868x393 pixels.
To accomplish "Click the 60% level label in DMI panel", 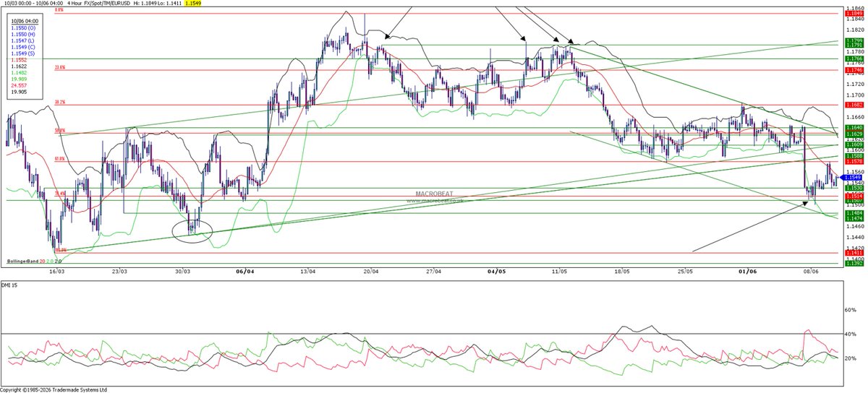I will tap(851, 310).
